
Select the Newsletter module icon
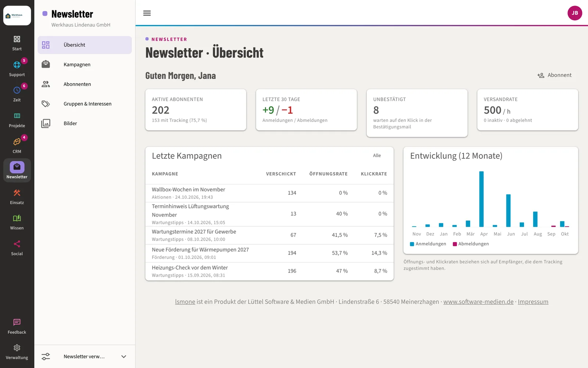click(x=17, y=167)
